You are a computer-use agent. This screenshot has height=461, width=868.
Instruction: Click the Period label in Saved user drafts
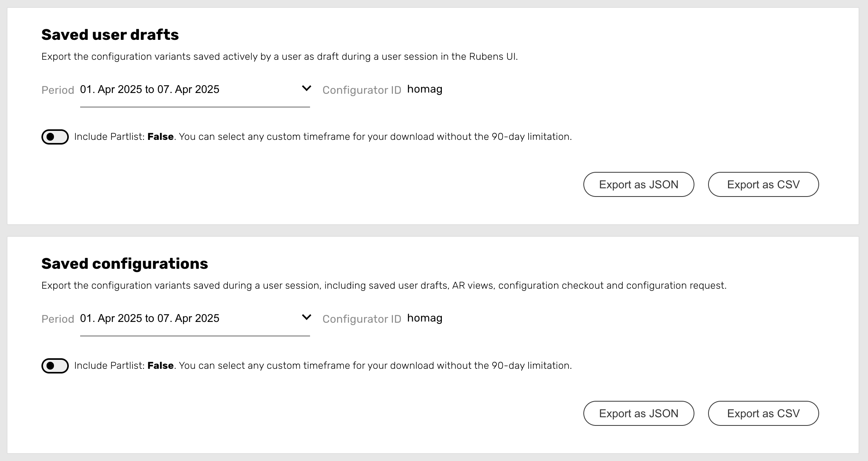pyautogui.click(x=58, y=90)
